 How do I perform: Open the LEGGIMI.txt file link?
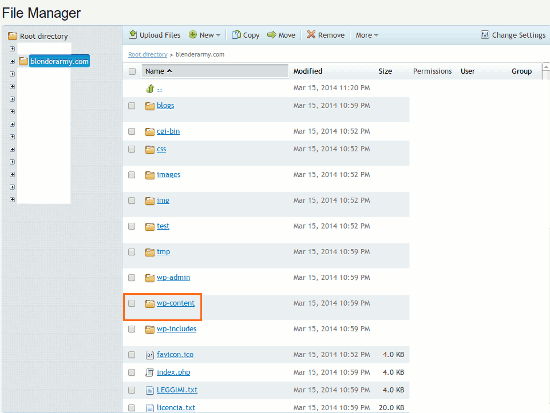click(177, 390)
